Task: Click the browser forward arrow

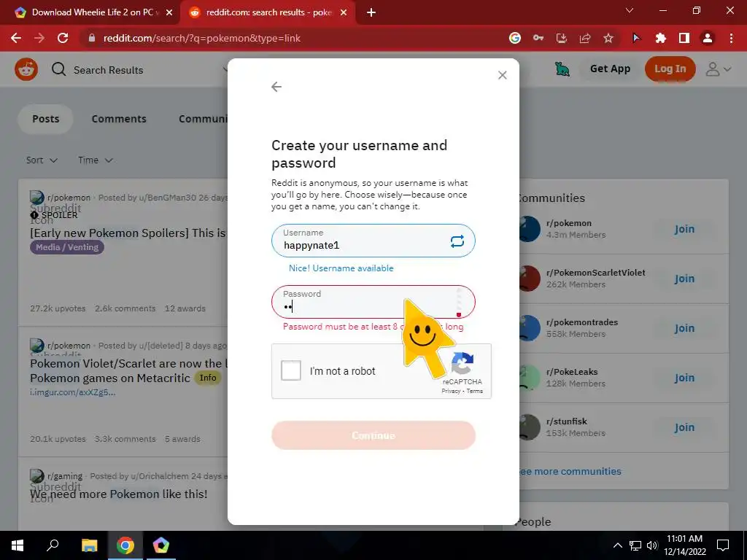Action: (39, 38)
